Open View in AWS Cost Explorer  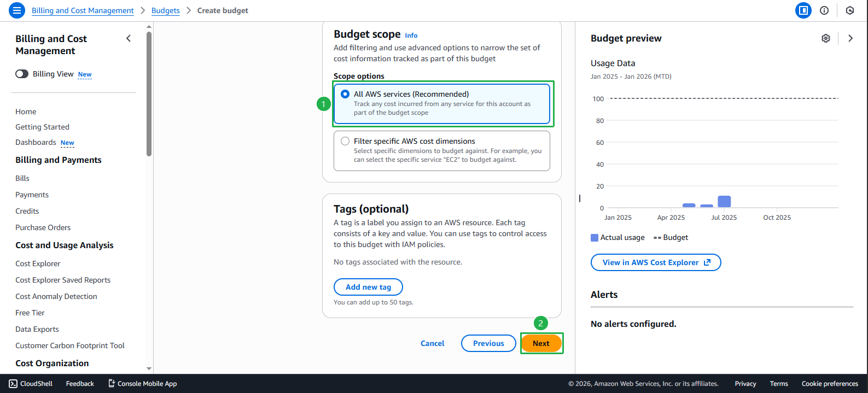(656, 262)
